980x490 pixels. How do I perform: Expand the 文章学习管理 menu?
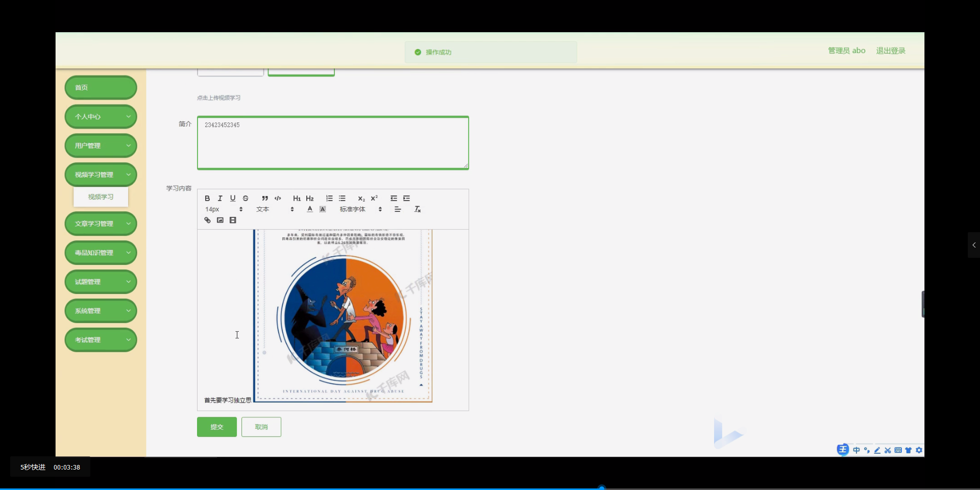click(101, 224)
